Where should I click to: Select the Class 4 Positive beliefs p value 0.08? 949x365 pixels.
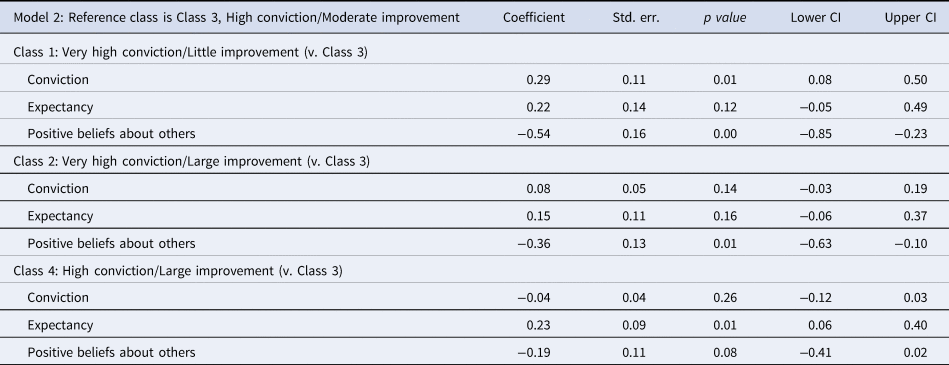(x=725, y=352)
